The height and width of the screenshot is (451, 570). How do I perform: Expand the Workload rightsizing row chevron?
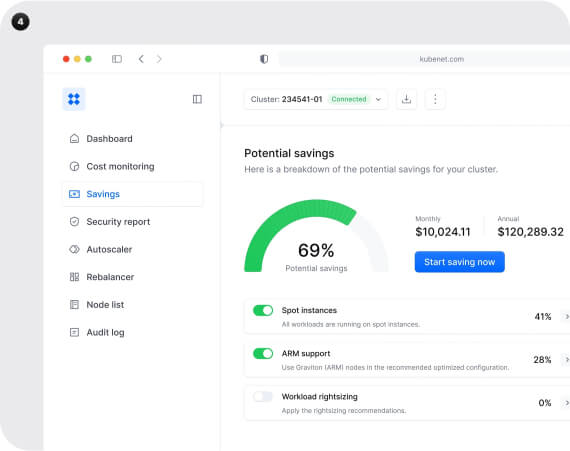[566, 403]
